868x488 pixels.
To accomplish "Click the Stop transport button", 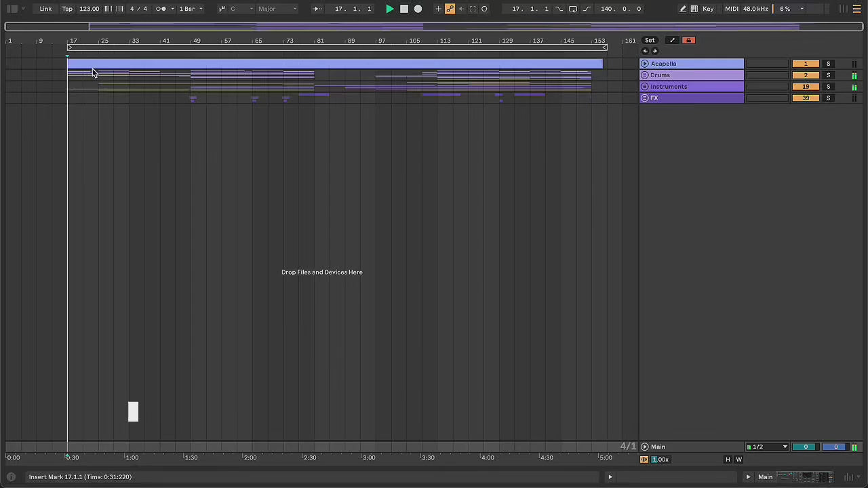I will (403, 9).
